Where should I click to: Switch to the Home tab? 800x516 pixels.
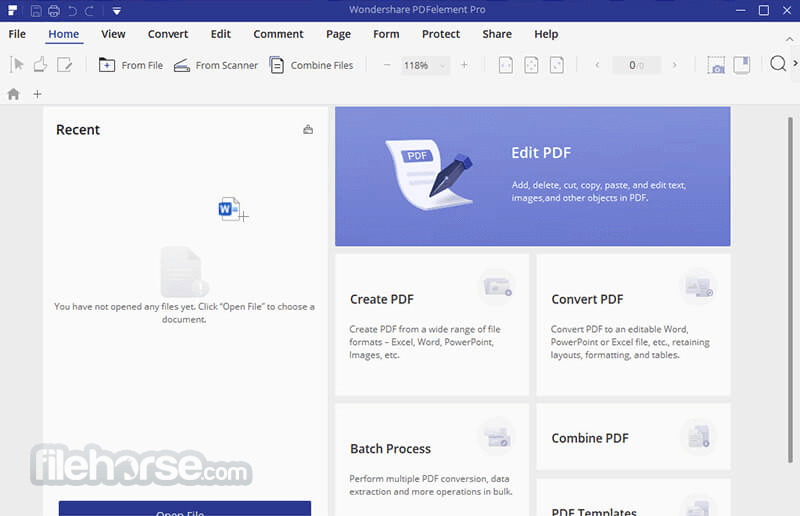pyautogui.click(x=63, y=34)
